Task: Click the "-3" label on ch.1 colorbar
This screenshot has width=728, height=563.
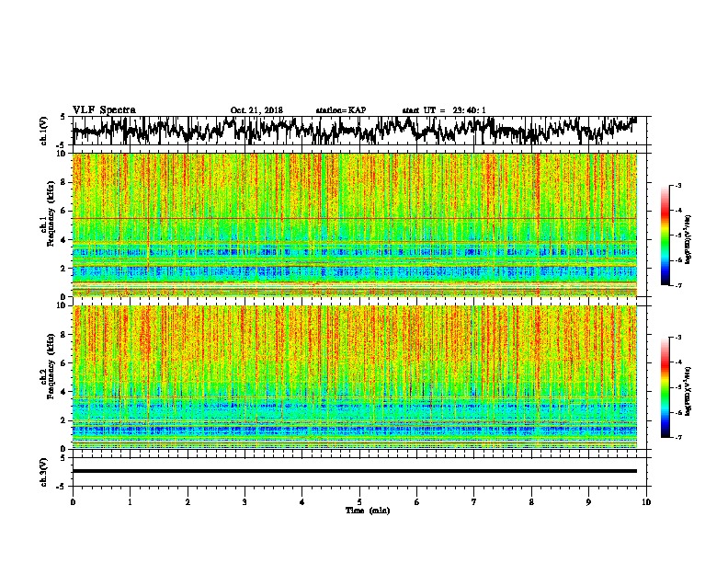Action: click(677, 186)
